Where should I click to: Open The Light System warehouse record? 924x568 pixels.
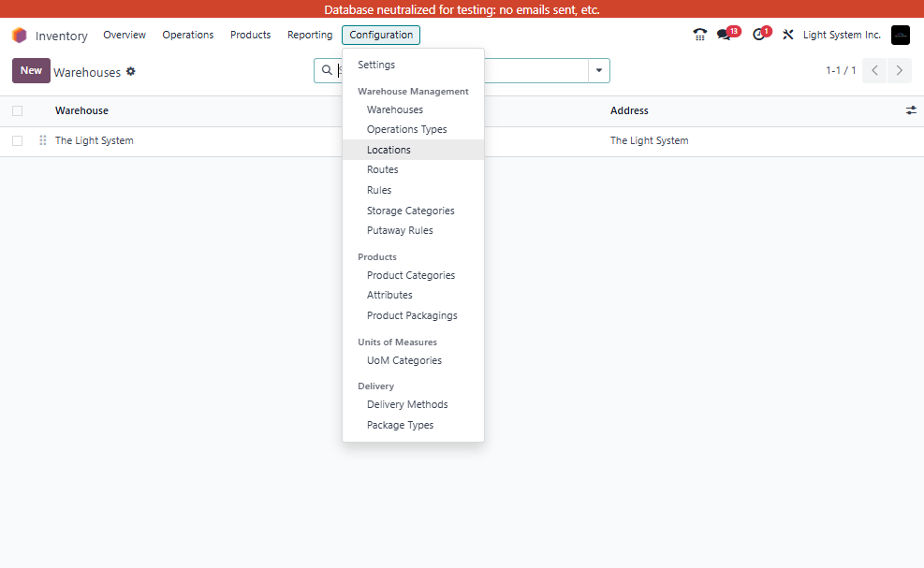(95, 140)
